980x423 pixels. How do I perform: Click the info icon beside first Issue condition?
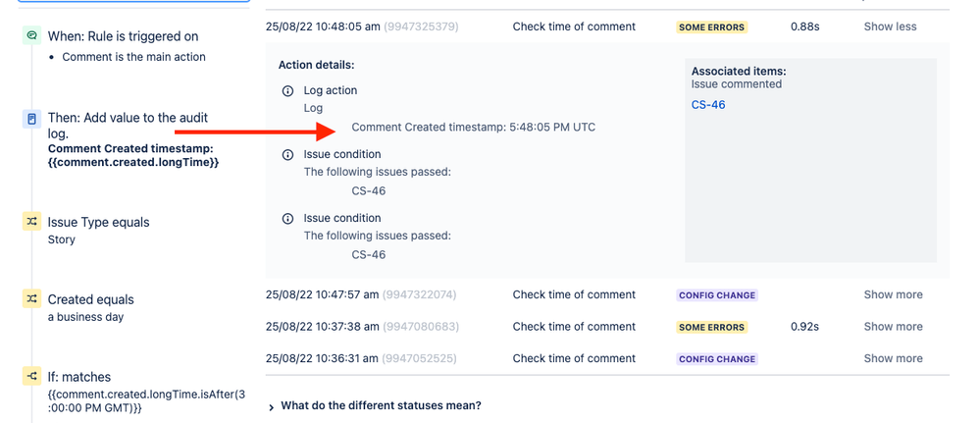287,154
